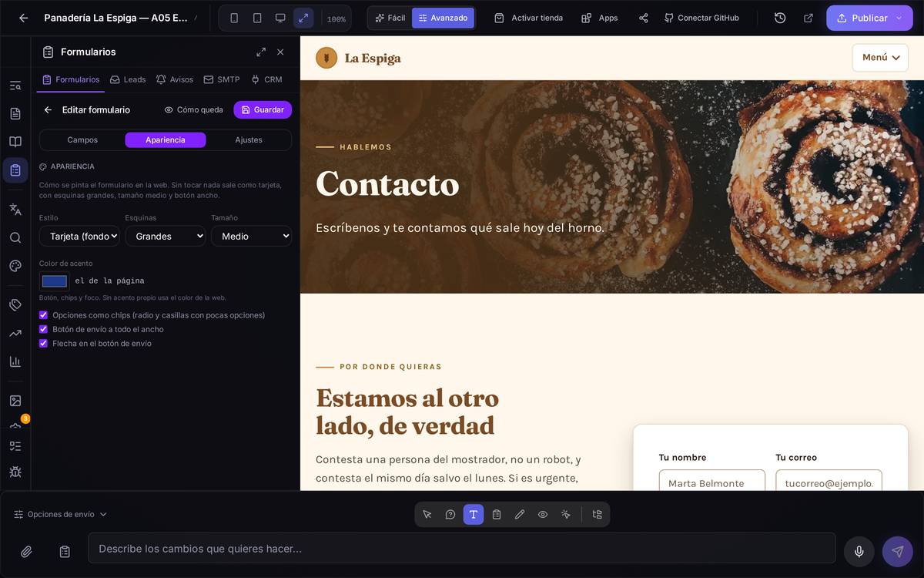Toggle Botón de envío a todo el ancho
The height and width of the screenshot is (578, 924).
43,329
